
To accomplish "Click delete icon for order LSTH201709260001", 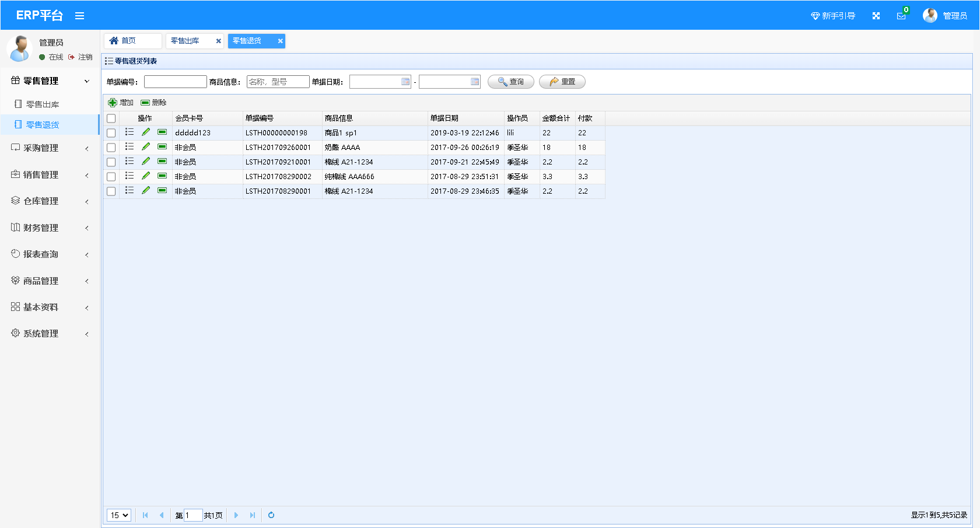I will 162,147.
